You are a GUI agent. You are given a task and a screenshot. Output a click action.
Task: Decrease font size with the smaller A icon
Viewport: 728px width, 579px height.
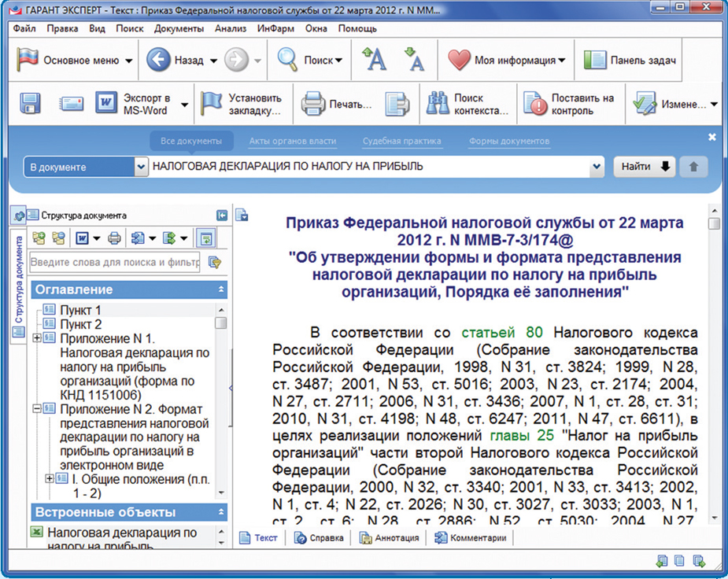[413, 59]
